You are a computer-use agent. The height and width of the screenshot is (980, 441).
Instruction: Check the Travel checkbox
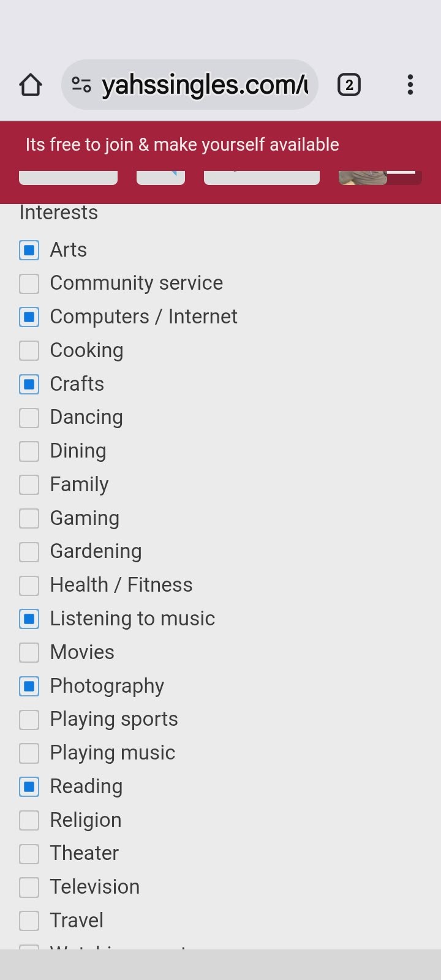pyautogui.click(x=29, y=921)
